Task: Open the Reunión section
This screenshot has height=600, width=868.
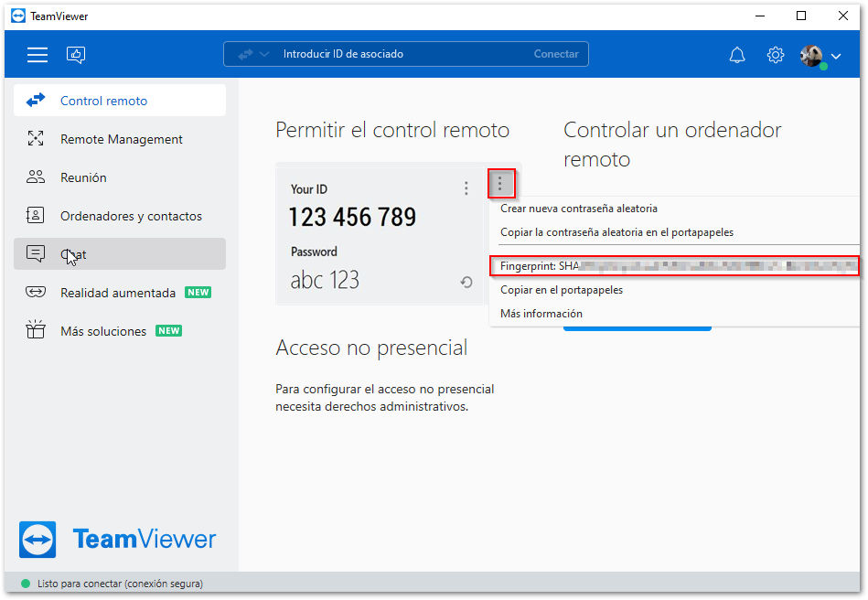Action: click(120, 177)
